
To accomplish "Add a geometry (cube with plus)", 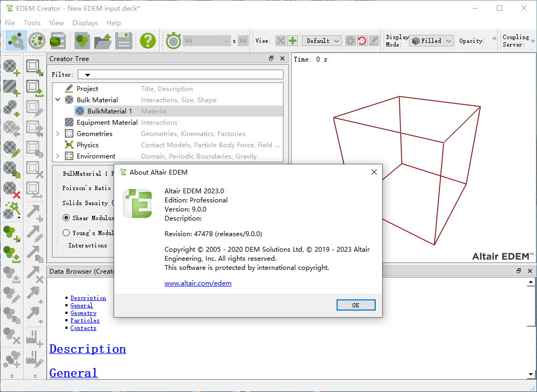I will 35,67.
